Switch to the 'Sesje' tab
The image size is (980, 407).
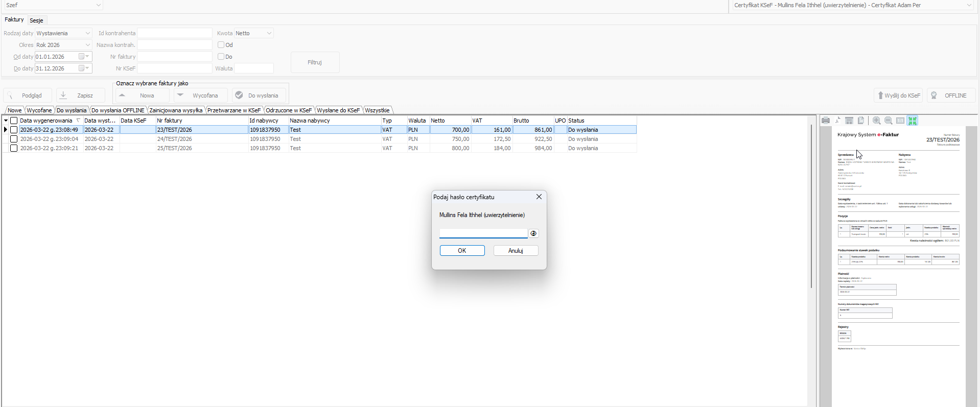click(36, 20)
